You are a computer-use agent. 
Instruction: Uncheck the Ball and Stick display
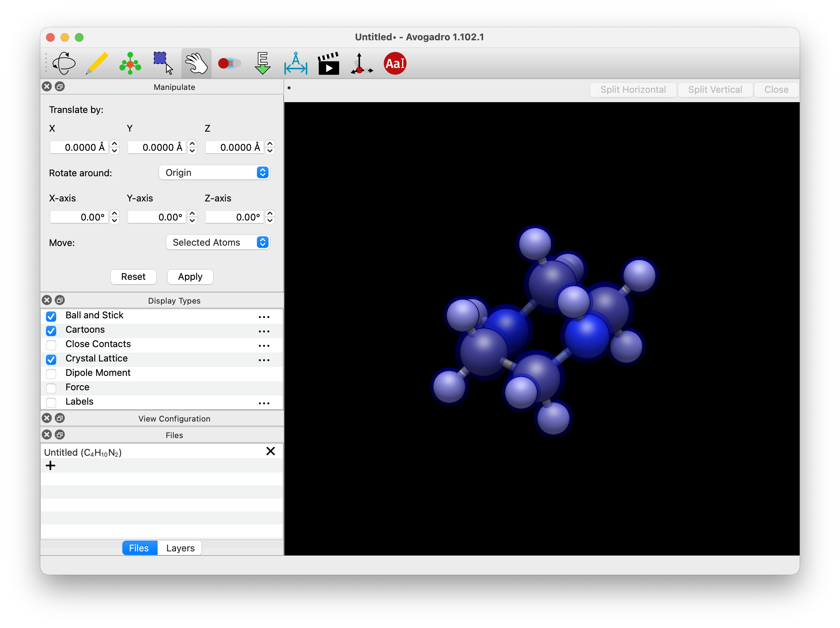tap(51, 316)
